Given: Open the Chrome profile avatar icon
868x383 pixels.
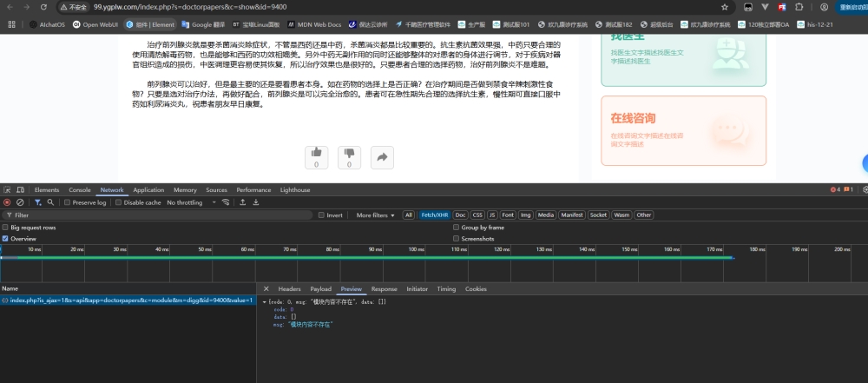Looking at the screenshot, I should [825, 7].
